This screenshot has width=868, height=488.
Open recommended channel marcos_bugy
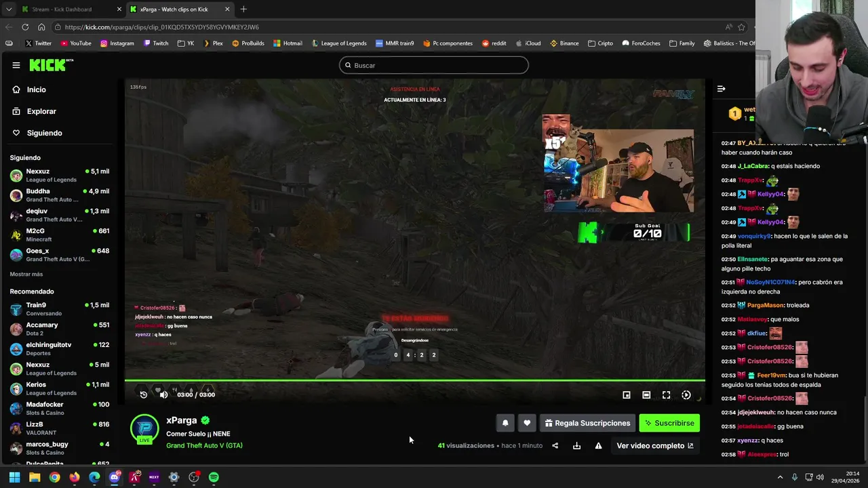tap(60, 447)
